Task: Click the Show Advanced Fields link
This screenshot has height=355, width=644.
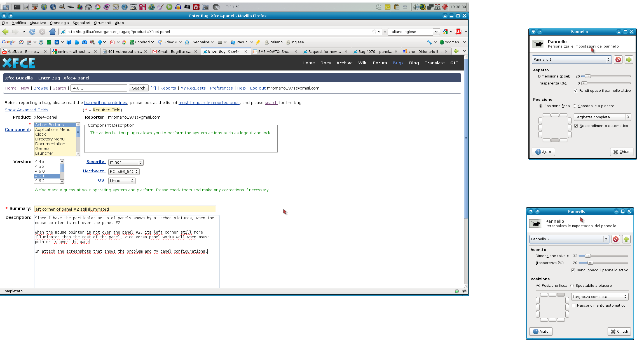Action: point(26,110)
